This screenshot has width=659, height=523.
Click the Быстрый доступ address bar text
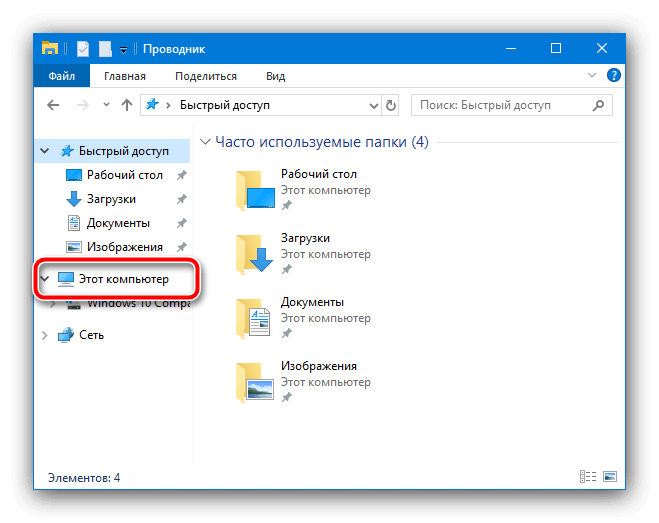(225, 105)
